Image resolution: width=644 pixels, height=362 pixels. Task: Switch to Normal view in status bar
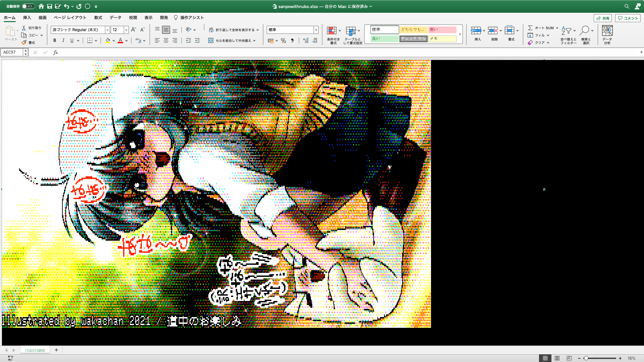point(545,358)
